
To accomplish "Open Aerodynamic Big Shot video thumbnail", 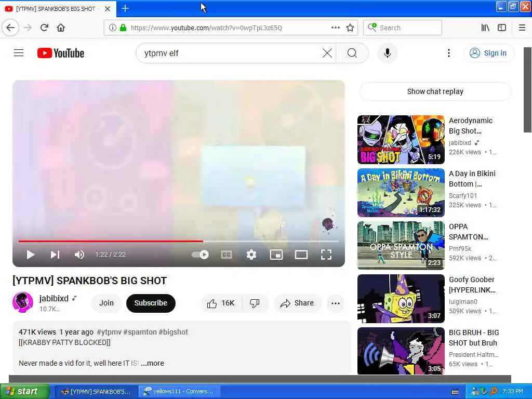I will 401,139.
